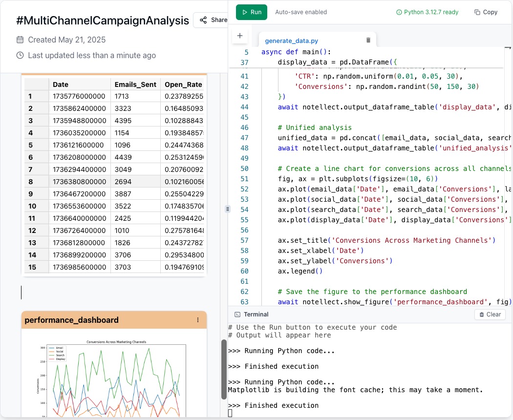Click line number 63 in the gutter

click(x=244, y=302)
